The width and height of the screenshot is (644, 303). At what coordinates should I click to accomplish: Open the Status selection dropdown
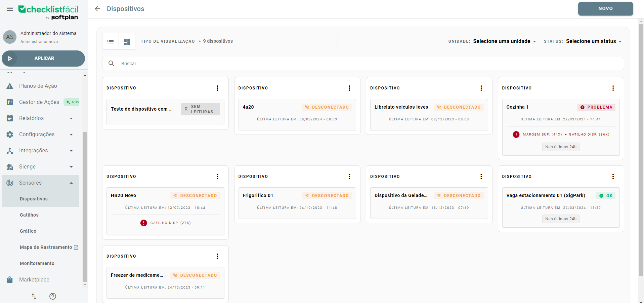point(593,41)
